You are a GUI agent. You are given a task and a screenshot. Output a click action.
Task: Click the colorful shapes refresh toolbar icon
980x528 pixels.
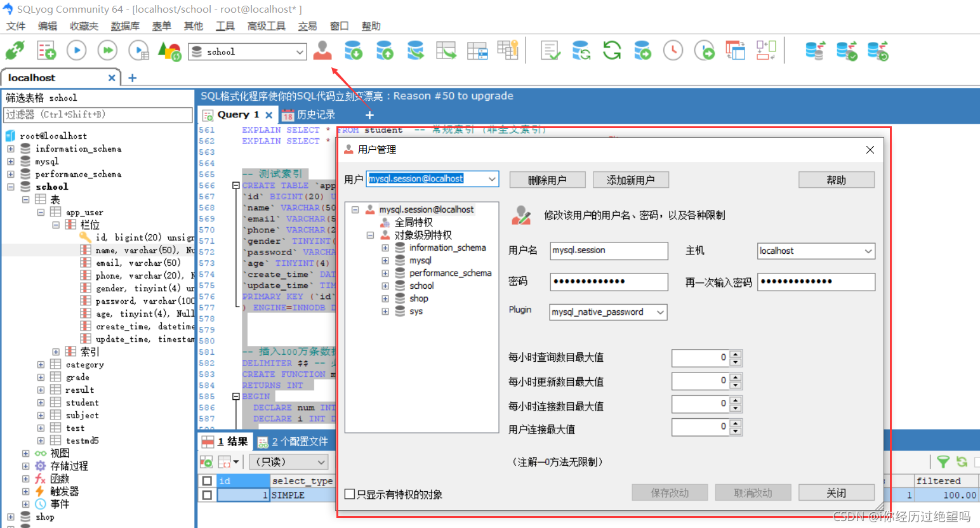click(169, 51)
